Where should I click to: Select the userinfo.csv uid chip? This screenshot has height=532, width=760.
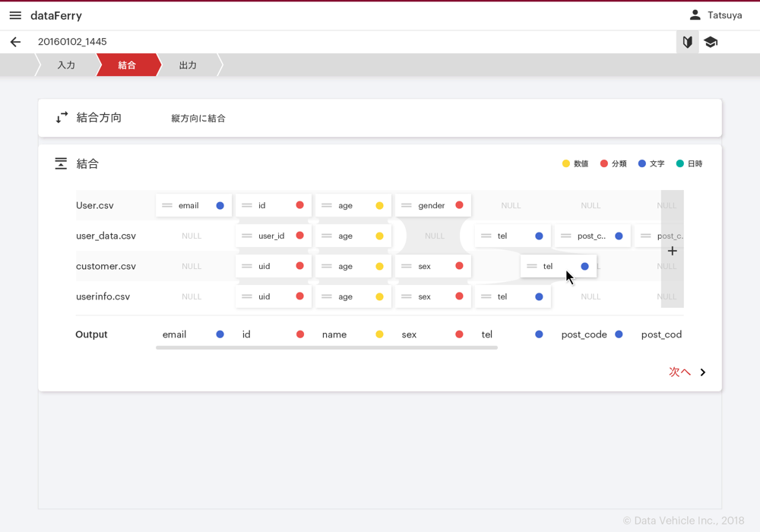(274, 296)
